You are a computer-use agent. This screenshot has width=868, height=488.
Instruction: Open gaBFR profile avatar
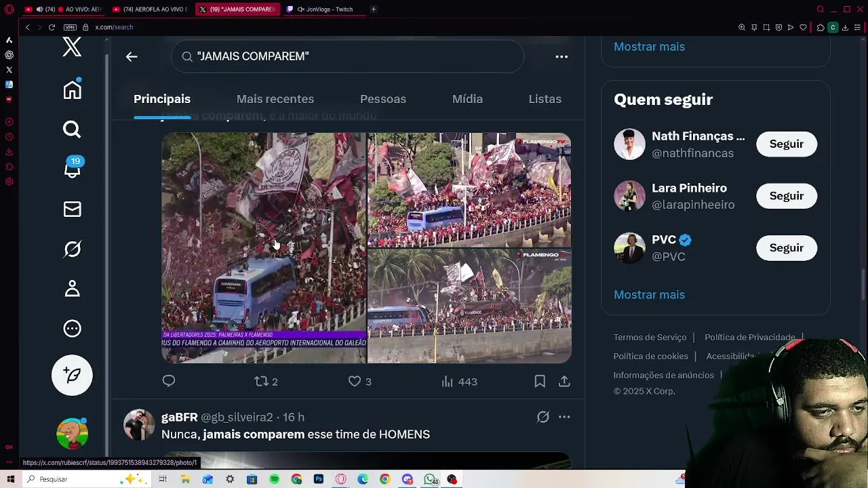pos(139,425)
